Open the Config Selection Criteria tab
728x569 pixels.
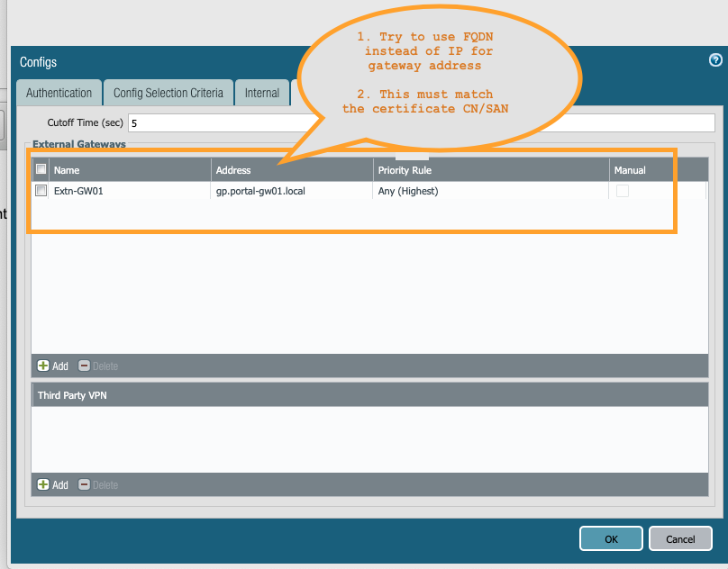tap(168, 92)
